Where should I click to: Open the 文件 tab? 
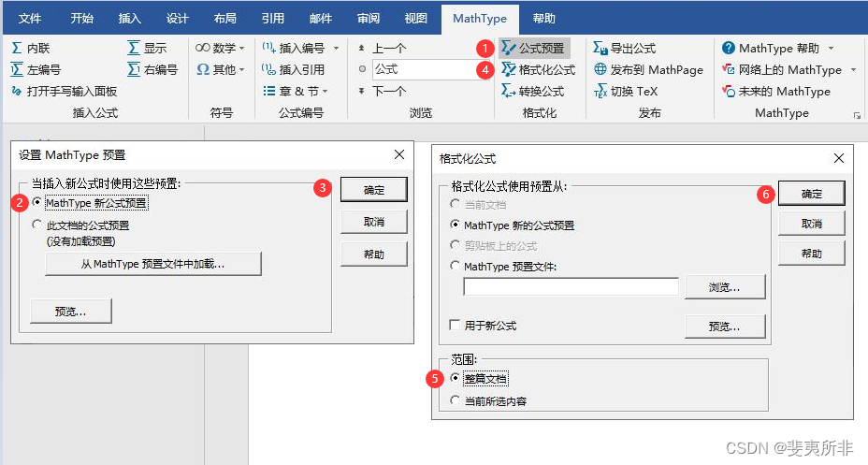(x=30, y=19)
